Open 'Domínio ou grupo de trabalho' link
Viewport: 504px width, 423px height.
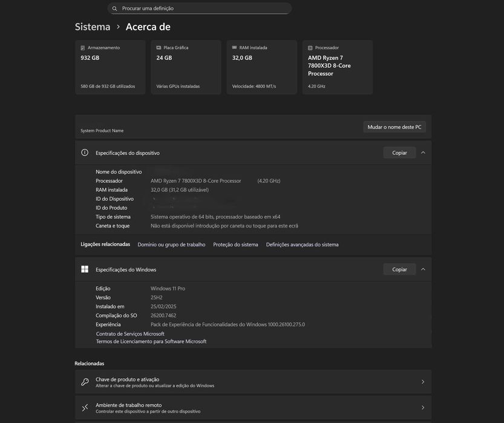pyautogui.click(x=171, y=244)
